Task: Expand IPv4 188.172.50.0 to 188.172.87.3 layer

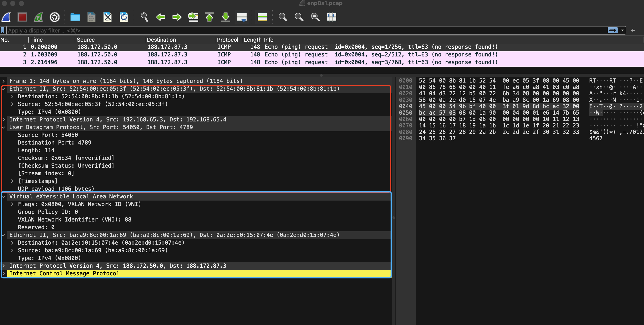Action: [x=4, y=266]
